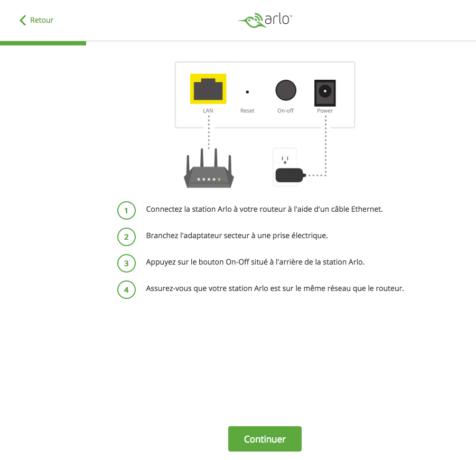The height and width of the screenshot is (460, 476).
Task: Click the highlighted LAN port icon
Action: [208, 89]
